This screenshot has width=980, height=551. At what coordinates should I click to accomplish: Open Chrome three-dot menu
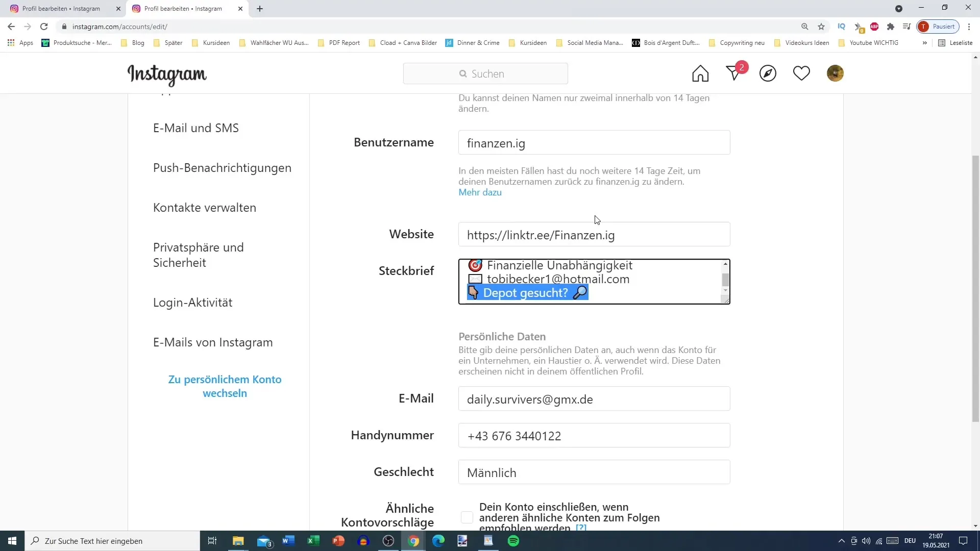[x=969, y=27]
